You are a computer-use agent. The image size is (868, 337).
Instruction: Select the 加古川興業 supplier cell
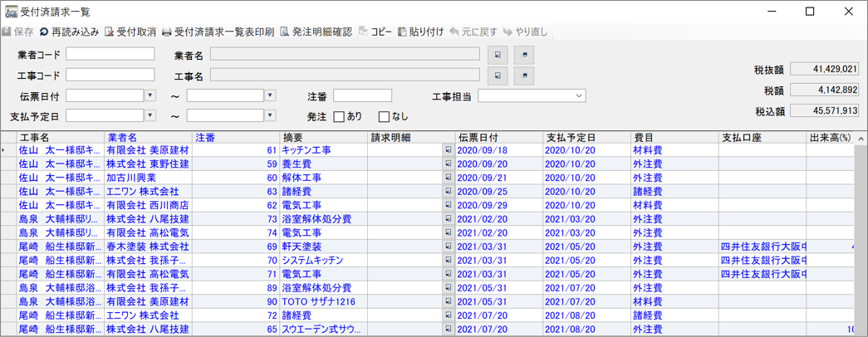pos(148,178)
